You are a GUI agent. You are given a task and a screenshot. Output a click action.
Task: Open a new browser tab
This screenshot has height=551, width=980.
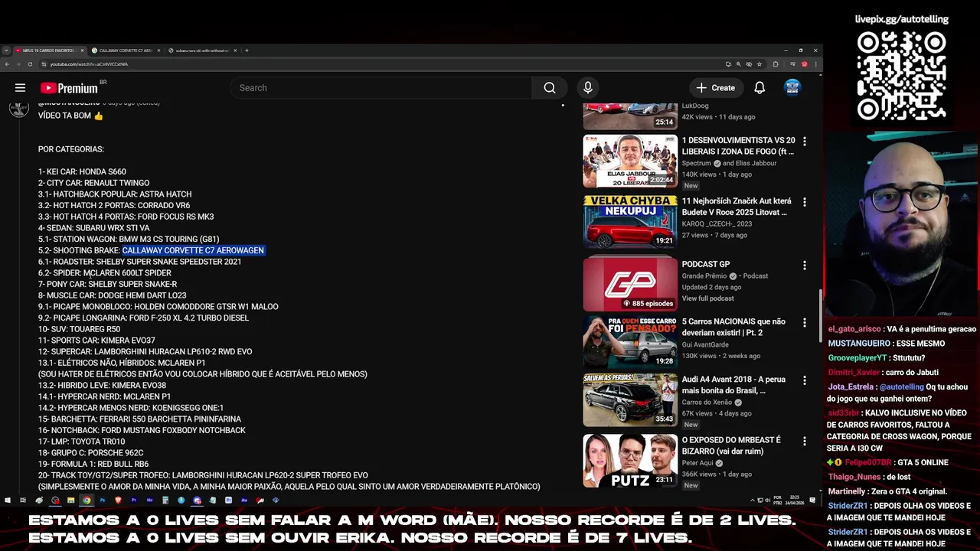[x=247, y=51]
